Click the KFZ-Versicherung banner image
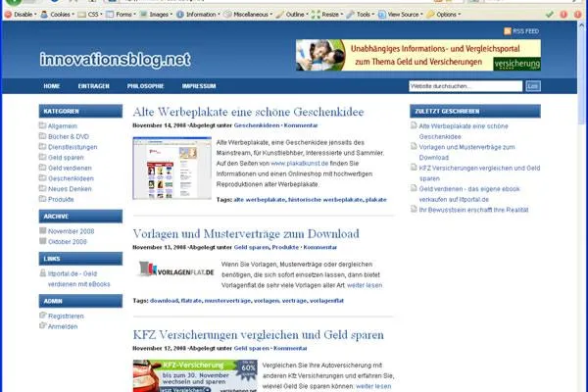This screenshot has width=588, height=392. 195,376
